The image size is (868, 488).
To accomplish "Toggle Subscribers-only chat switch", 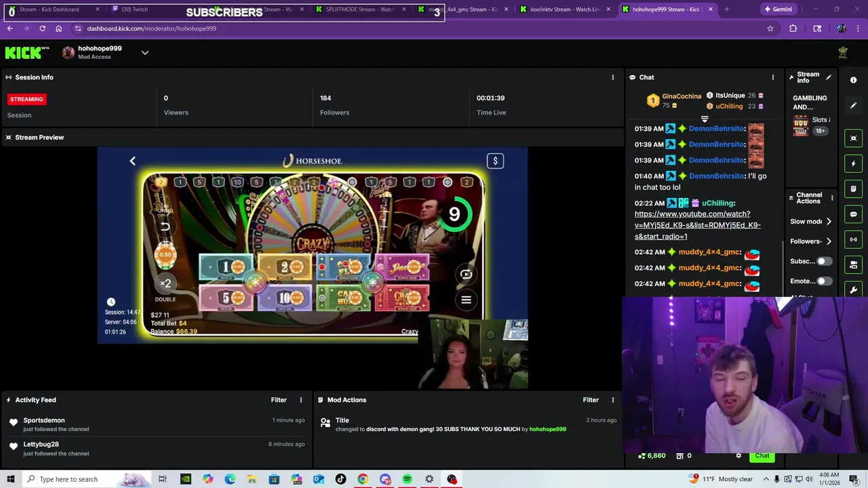I will 824,261.
